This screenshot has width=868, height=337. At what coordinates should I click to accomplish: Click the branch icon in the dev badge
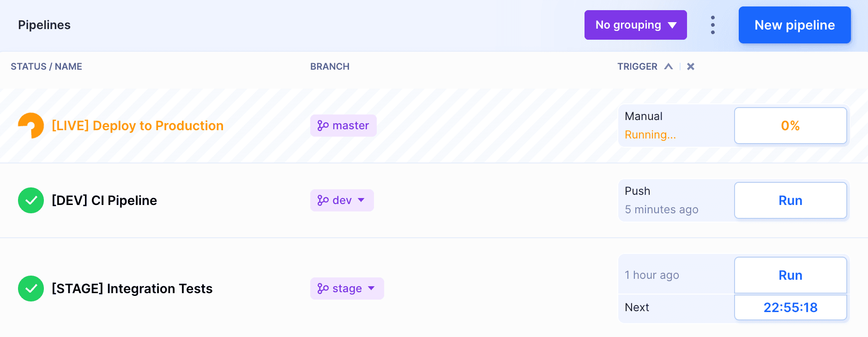322,200
